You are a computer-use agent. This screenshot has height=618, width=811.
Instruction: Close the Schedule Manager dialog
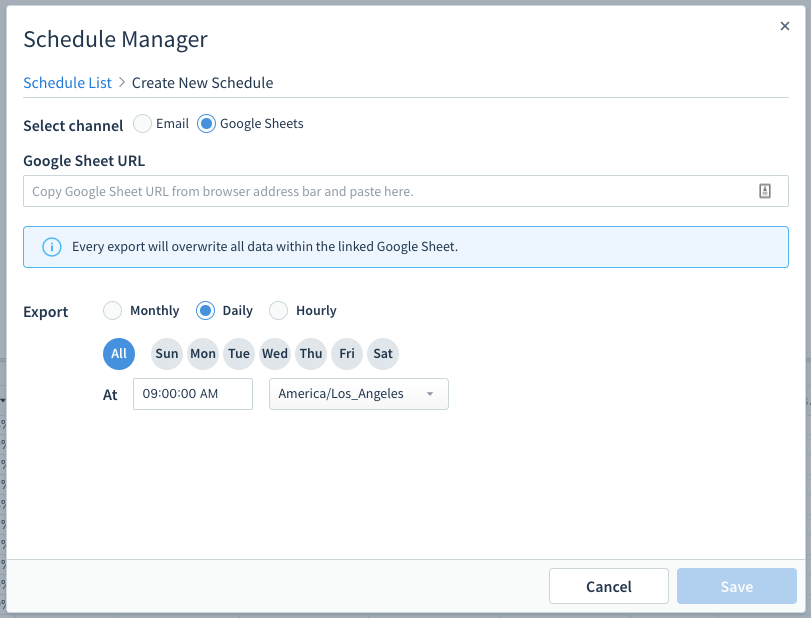click(x=785, y=26)
